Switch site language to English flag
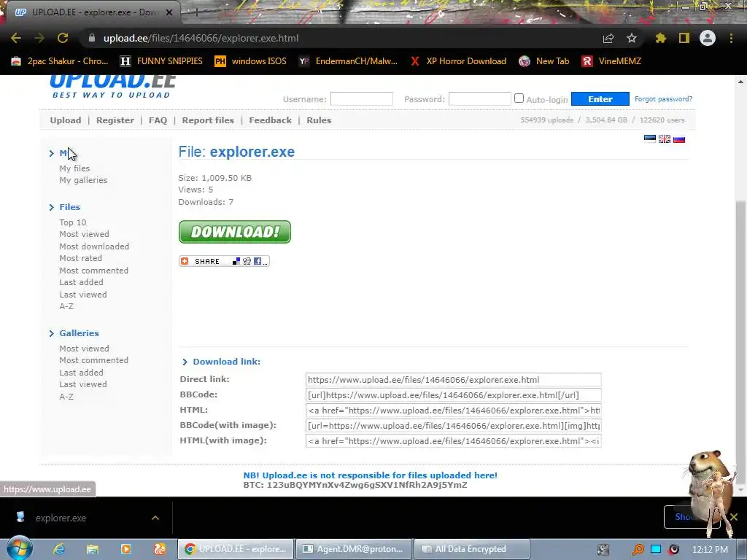The height and width of the screenshot is (560, 747). (x=665, y=139)
